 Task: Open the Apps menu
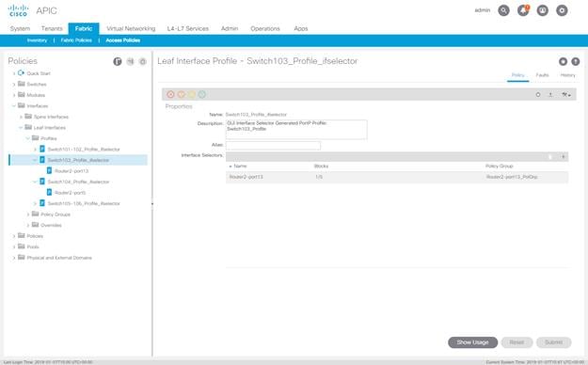[301, 28]
